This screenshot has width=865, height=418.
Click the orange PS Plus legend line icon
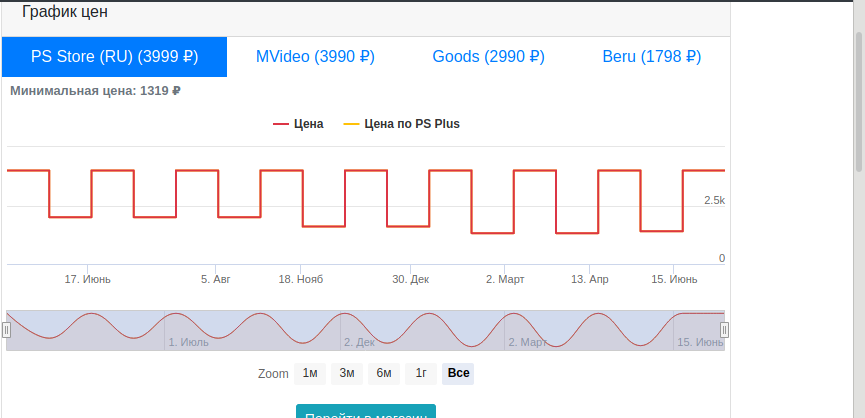351,125
